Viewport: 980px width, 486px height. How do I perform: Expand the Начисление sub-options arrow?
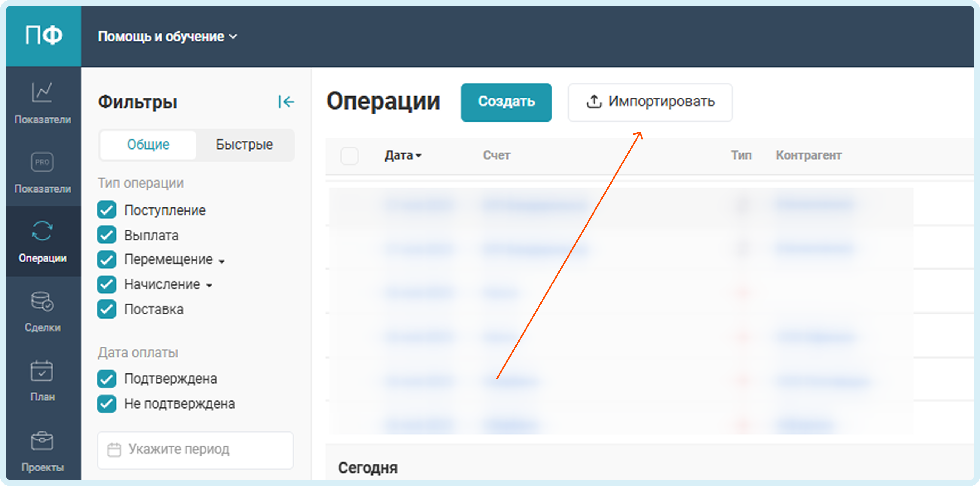click(x=209, y=286)
